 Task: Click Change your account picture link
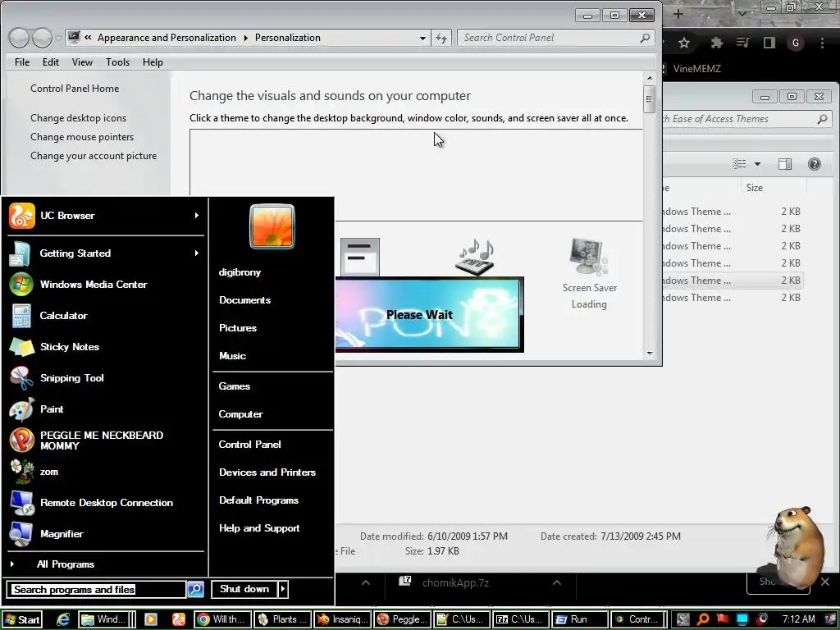click(94, 156)
